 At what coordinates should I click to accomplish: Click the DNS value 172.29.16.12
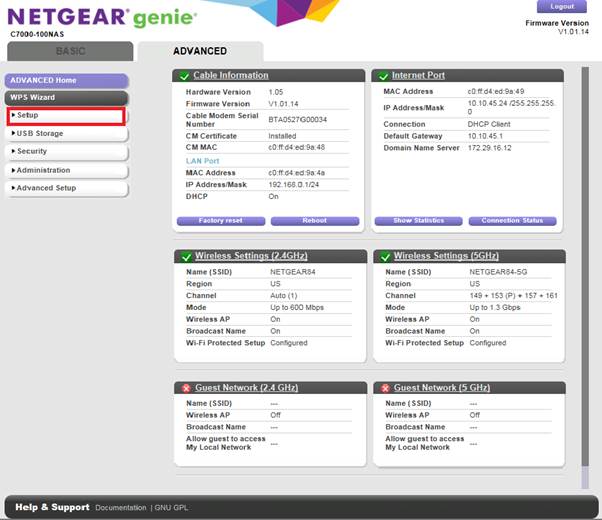[490, 148]
